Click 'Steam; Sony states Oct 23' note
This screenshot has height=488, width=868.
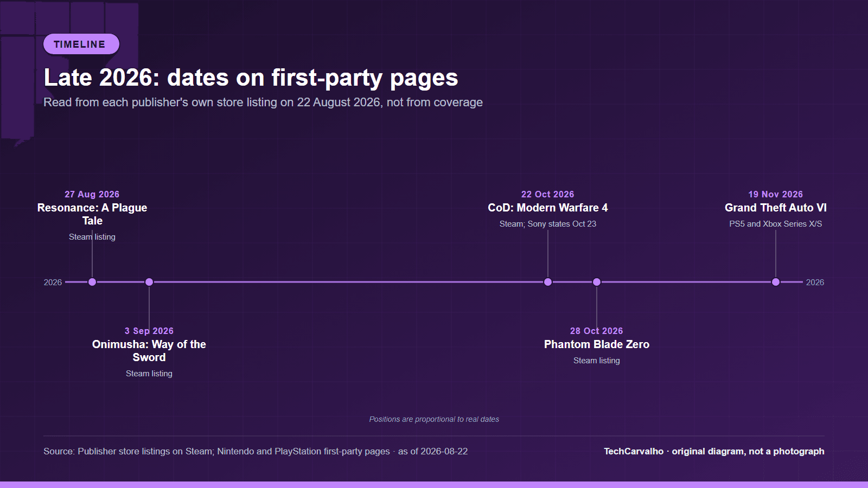[x=548, y=224]
